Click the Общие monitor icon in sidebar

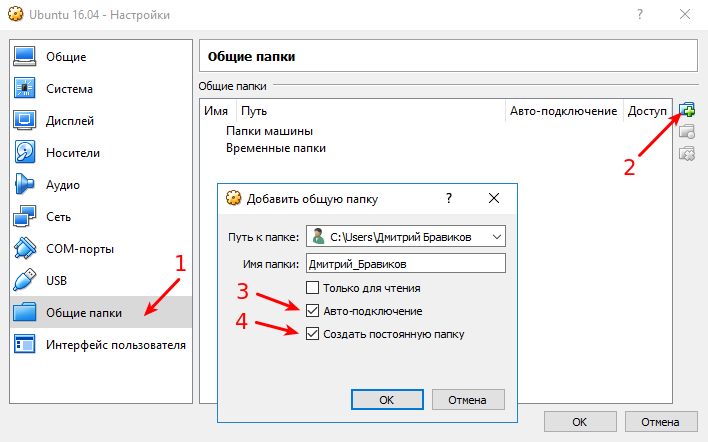tap(24, 56)
